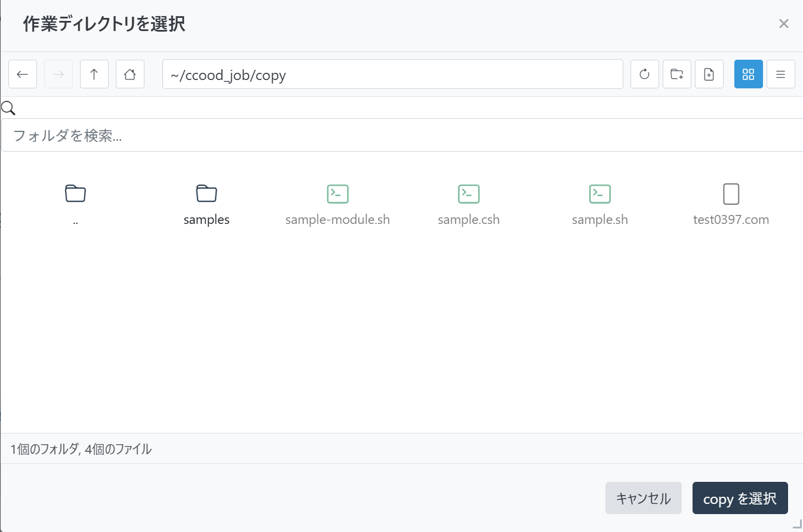This screenshot has height=532, width=803.
Task: Click the 'sample.csh' file name
Action: tap(469, 220)
